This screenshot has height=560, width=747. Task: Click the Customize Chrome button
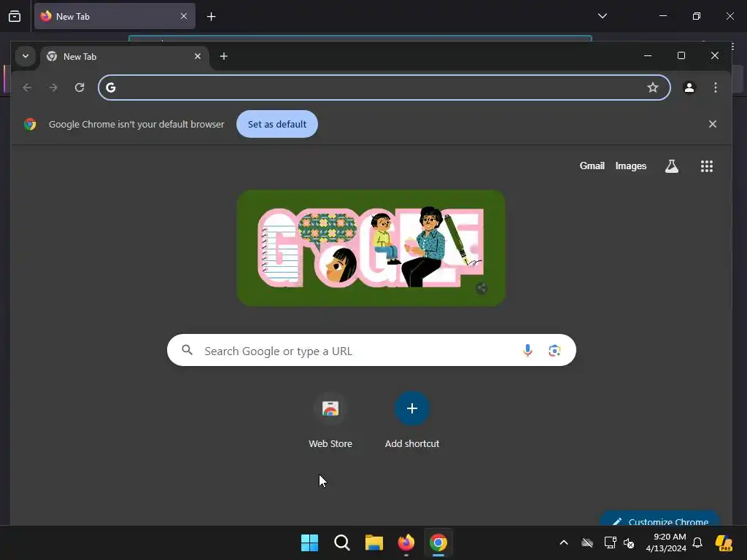(x=659, y=519)
